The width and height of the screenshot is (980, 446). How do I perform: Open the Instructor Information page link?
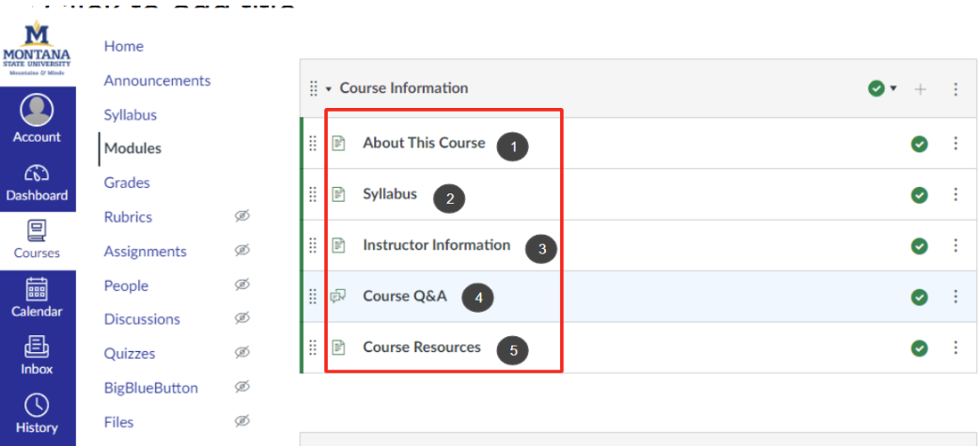coord(436,245)
